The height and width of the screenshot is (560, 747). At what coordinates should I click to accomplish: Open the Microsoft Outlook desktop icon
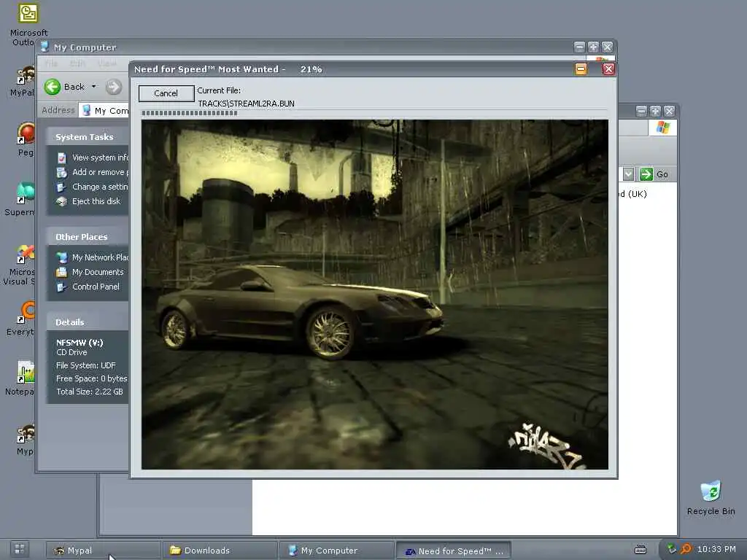point(28,24)
